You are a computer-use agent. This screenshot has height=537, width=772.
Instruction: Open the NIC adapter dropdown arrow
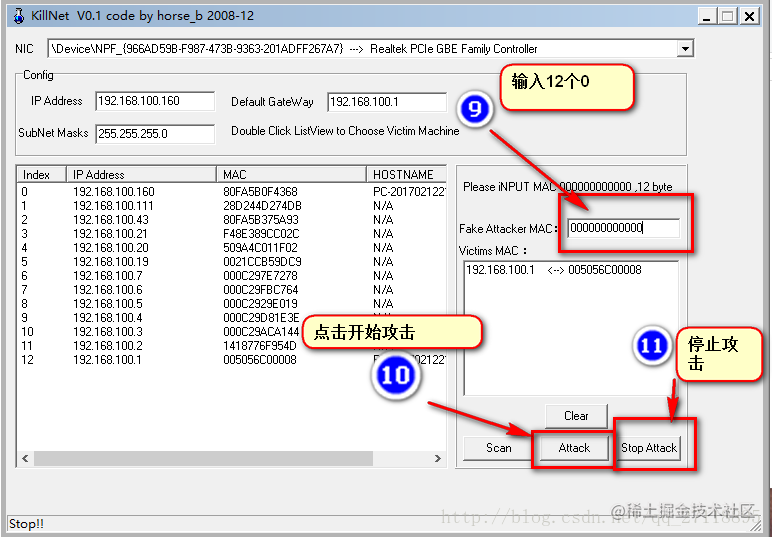pos(684,49)
